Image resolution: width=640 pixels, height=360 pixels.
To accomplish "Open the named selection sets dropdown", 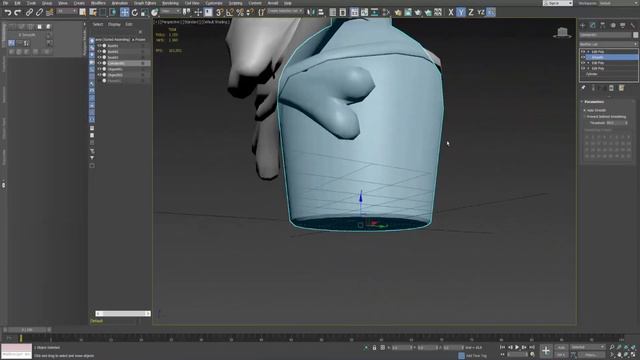I will (285, 11).
